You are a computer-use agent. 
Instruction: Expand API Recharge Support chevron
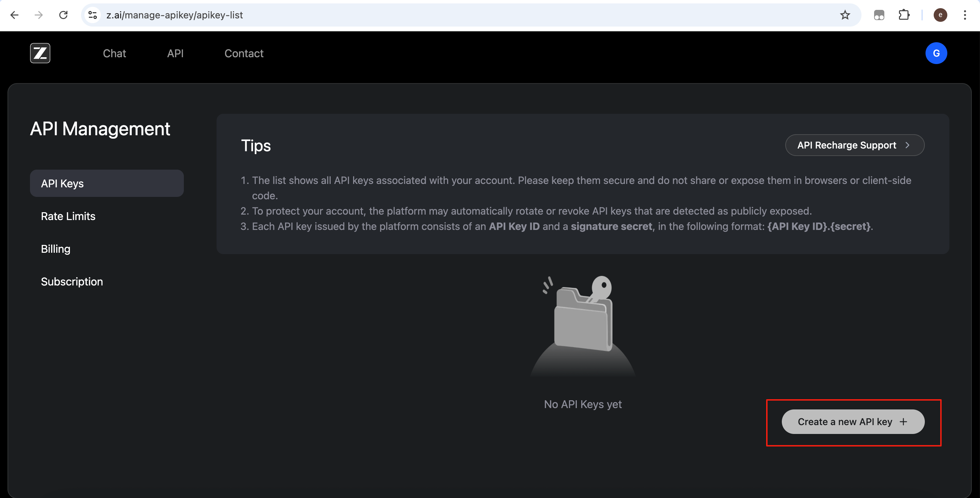907,145
